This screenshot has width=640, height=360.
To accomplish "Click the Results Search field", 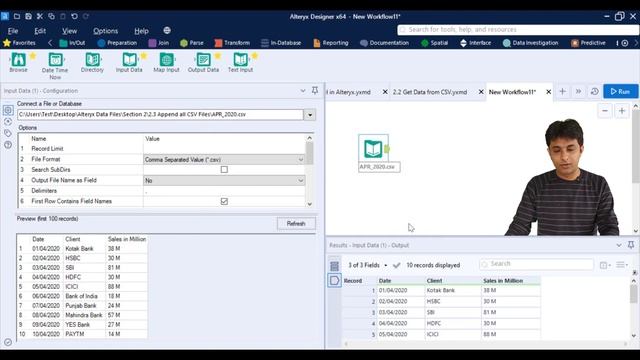I will pos(536,264).
